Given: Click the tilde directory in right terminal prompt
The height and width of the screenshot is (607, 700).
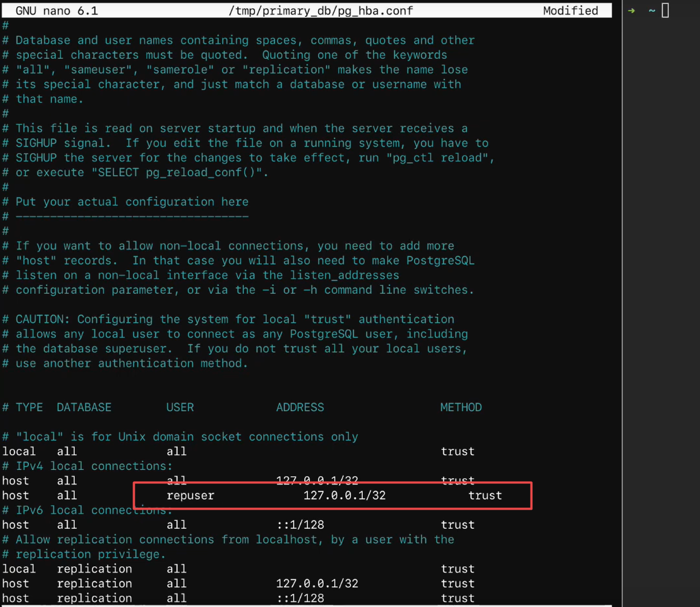Looking at the screenshot, I should [x=652, y=11].
